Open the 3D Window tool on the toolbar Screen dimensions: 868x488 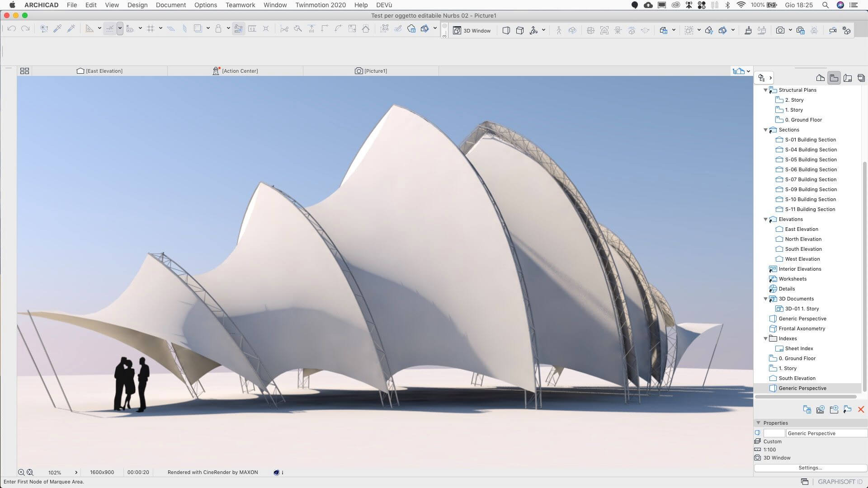[x=472, y=30]
